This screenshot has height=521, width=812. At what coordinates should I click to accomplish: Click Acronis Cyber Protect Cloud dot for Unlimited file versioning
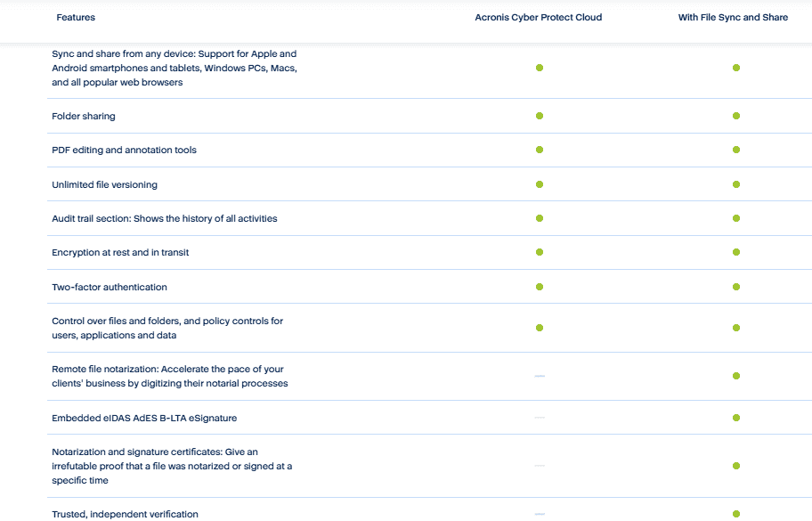tap(540, 184)
